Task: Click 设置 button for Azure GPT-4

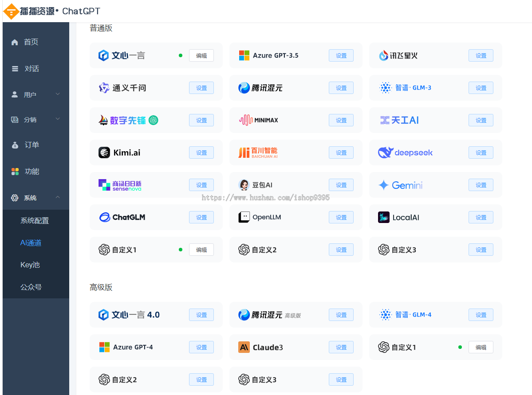Action: pyautogui.click(x=201, y=347)
